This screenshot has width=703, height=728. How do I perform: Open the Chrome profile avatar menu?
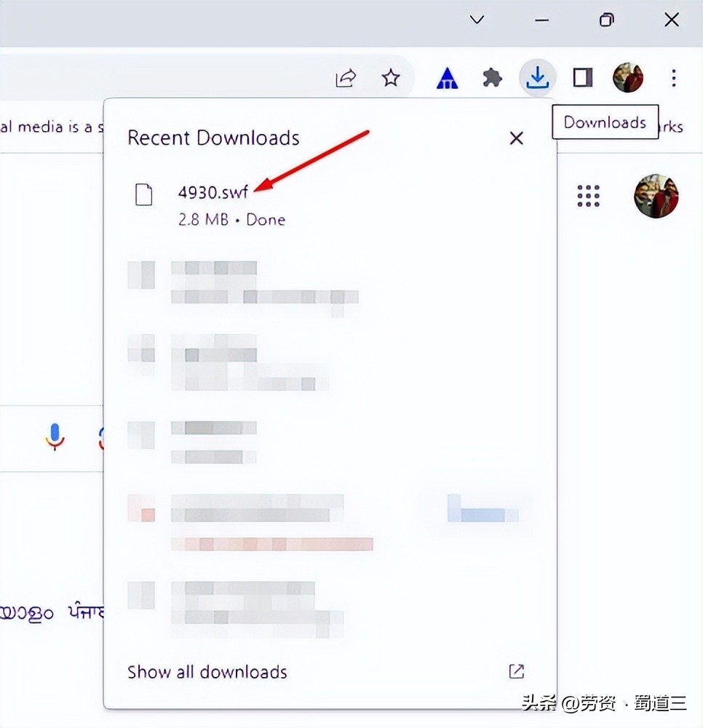coord(628,78)
